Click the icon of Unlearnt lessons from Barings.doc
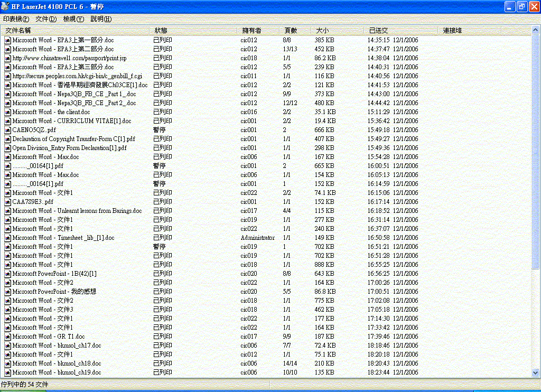The width and height of the screenshot is (541, 392). coord(7,211)
